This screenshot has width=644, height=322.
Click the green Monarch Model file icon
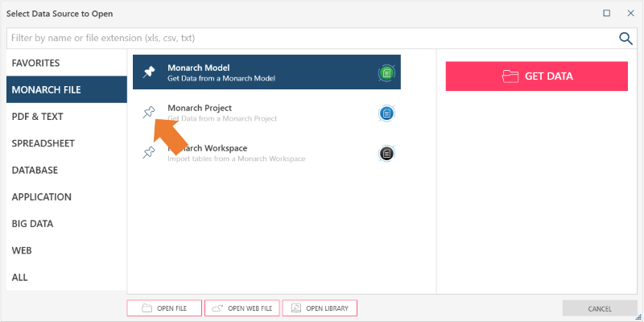386,73
